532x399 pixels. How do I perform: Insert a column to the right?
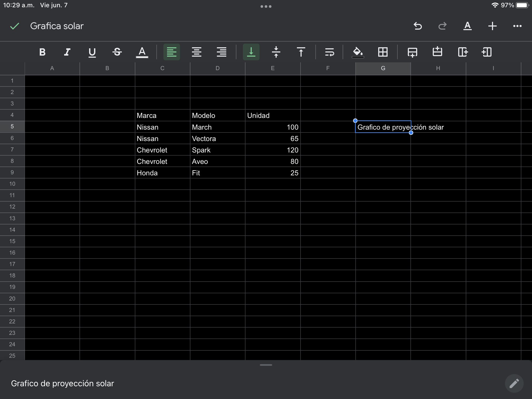tap(463, 52)
